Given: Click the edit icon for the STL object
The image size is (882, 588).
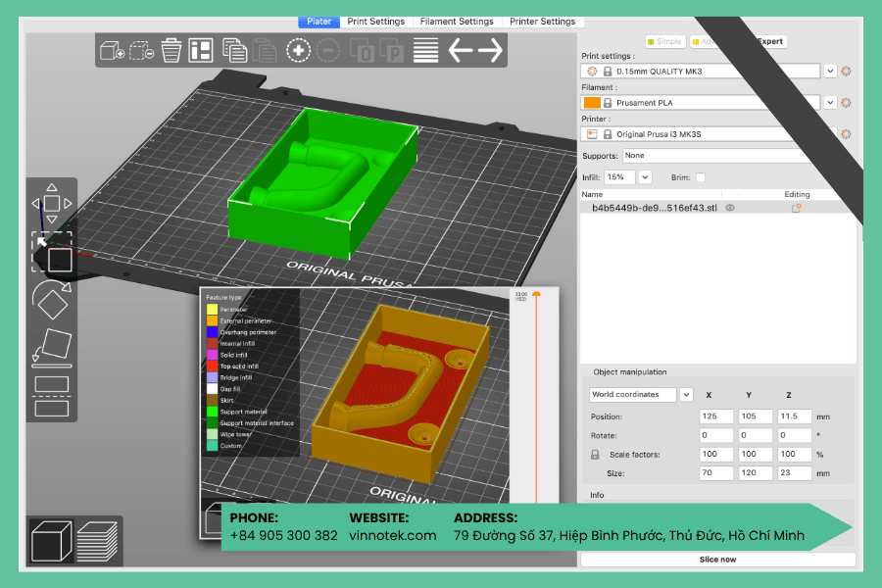Looking at the screenshot, I should point(797,208).
